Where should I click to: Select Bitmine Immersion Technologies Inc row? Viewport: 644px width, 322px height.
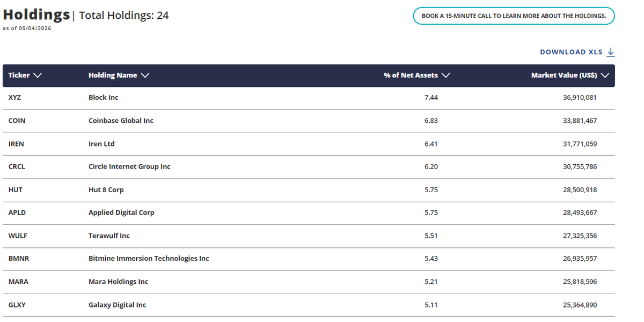pyautogui.click(x=309, y=259)
